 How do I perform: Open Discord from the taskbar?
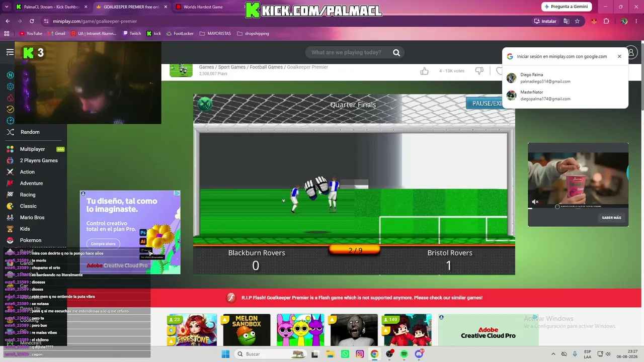(419, 354)
